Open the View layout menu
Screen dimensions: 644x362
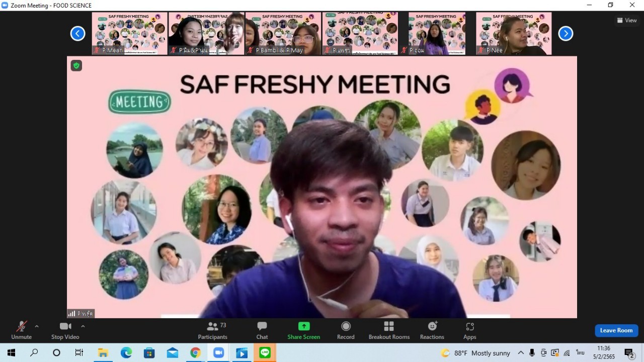pos(627,20)
